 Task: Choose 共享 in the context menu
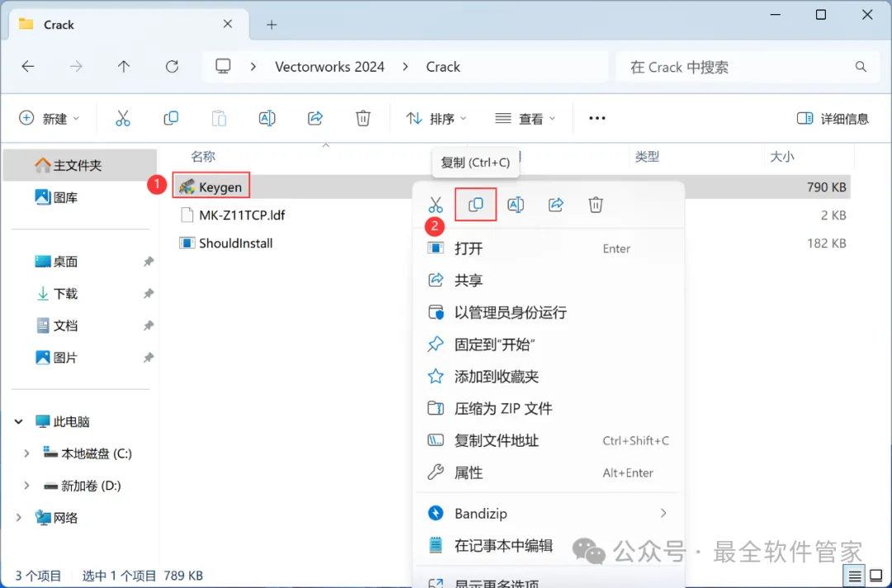[549, 280]
